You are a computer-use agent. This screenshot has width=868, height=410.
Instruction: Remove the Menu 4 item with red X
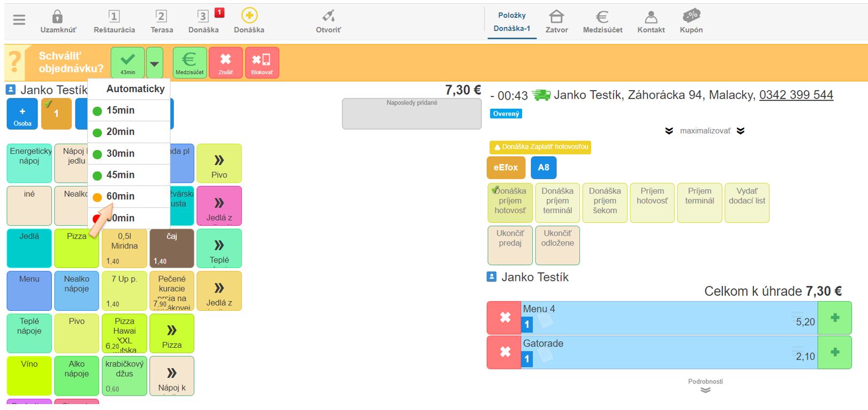(504, 318)
